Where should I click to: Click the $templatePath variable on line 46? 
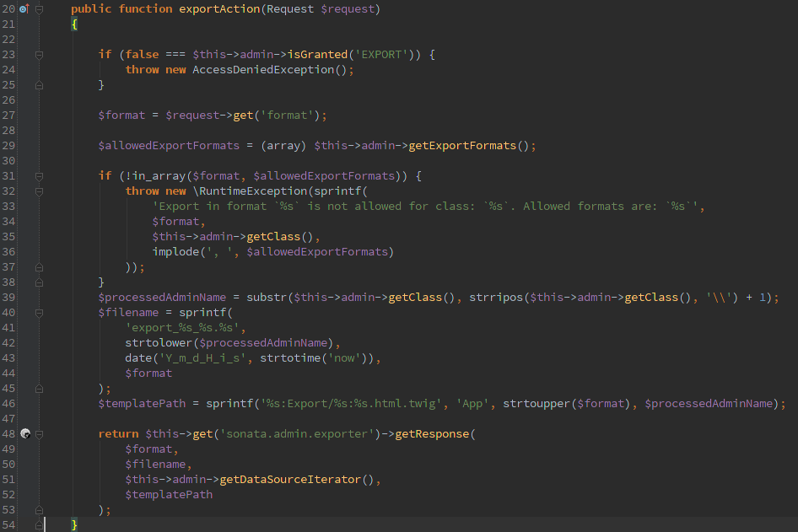coord(142,403)
